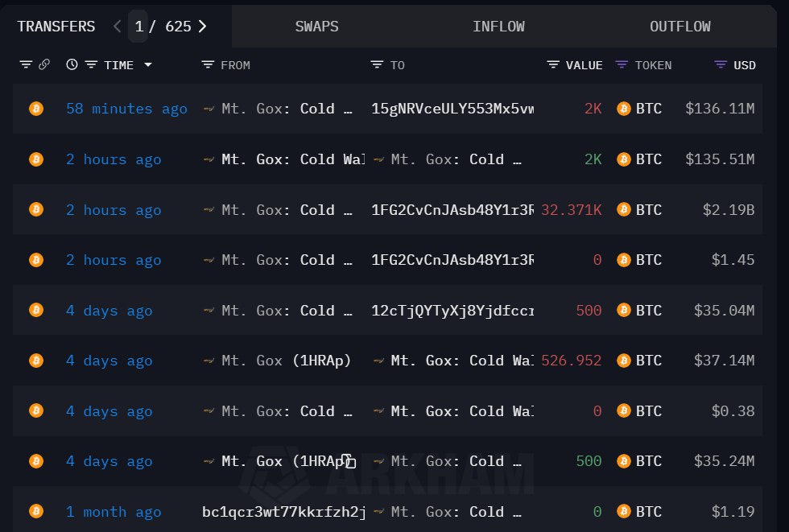Go to the next transfers page
This screenshot has width=789, height=532.
[x=202, y=27]
